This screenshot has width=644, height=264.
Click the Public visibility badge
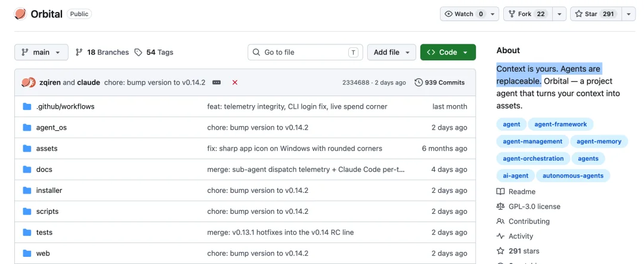79,14
